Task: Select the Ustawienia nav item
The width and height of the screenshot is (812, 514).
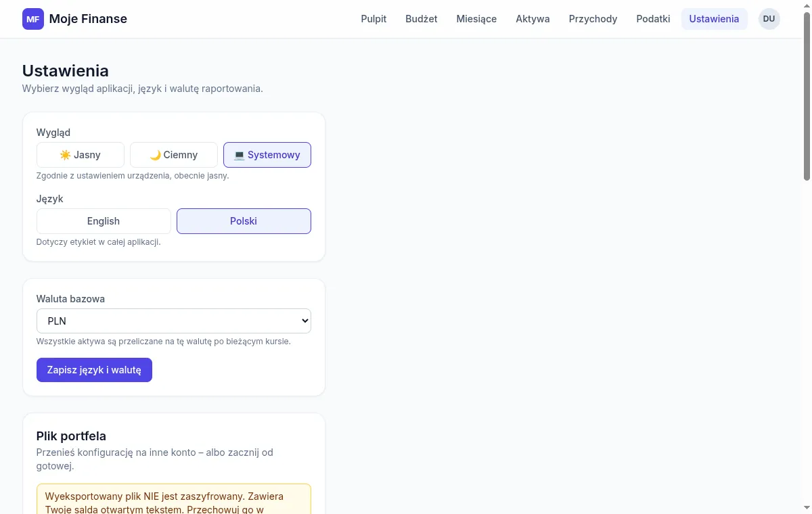Action: [x=714, y=19]
